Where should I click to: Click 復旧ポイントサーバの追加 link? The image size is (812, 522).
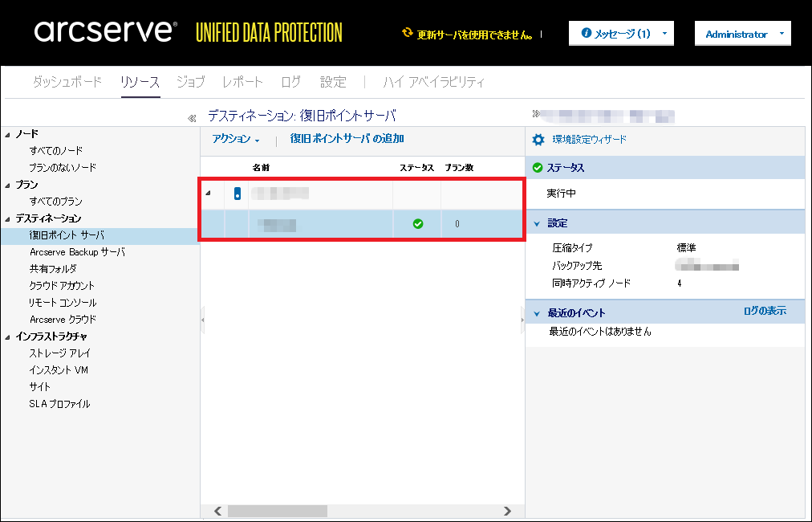tap(347, 139)
